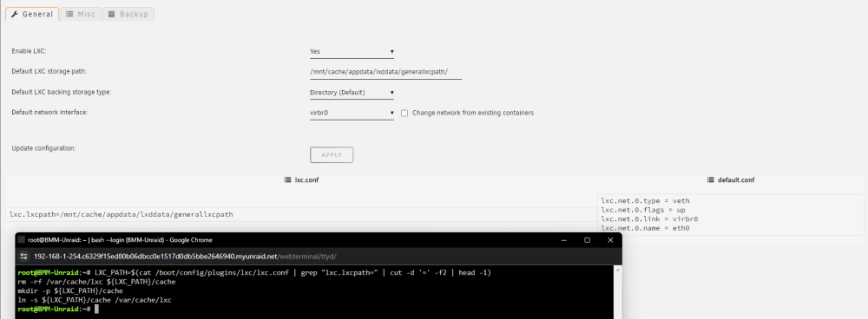Click the Chrome terminal window URL address
Image resolution: width=868 pixels, height=319 pixels.
pos(186,256)
